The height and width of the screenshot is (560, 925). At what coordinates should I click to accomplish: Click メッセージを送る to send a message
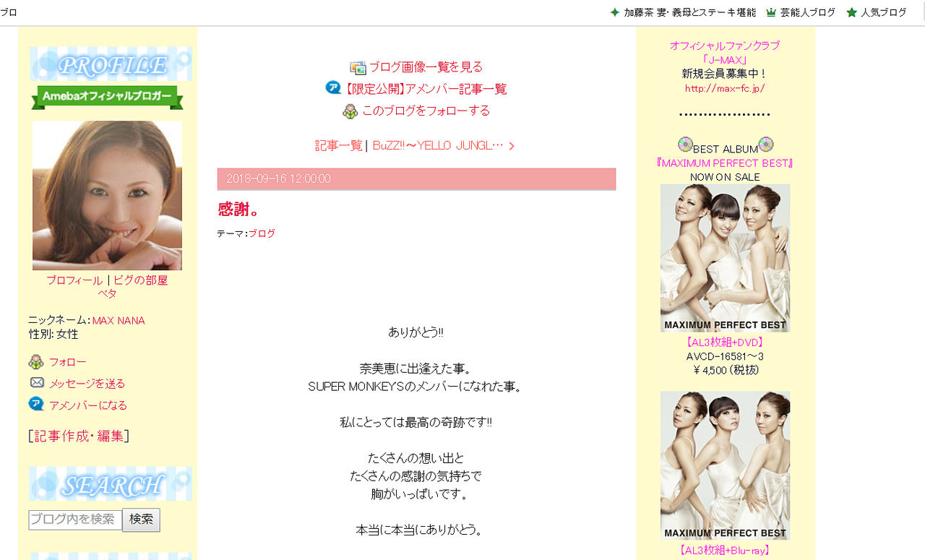point(87,384)
